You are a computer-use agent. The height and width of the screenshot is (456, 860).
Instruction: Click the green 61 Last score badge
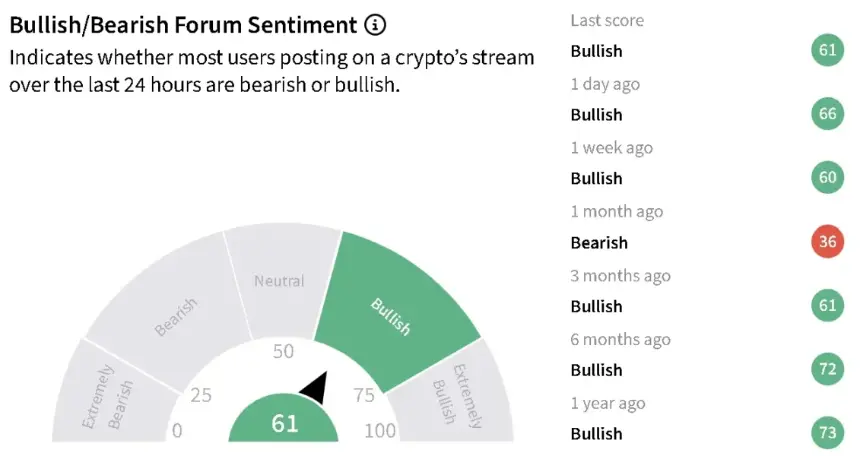click(828, 50)
